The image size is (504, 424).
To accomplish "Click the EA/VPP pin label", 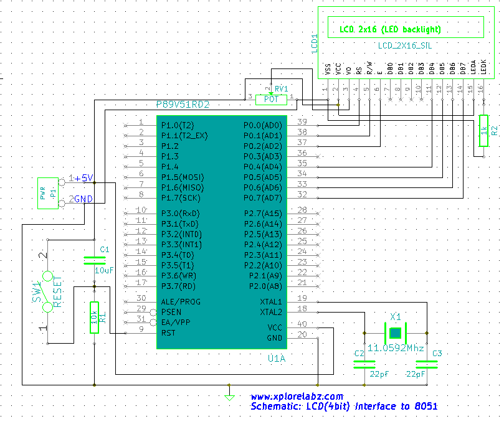I will pos(176,322).
